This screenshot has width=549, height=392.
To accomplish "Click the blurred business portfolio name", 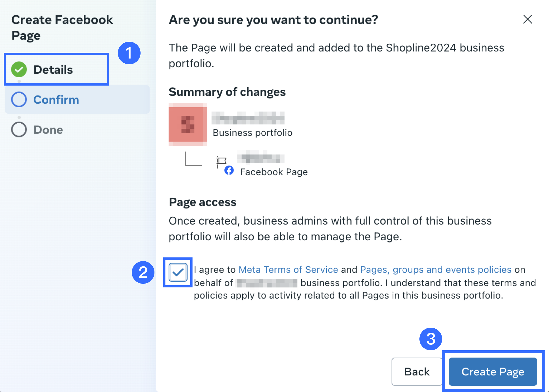I will tap(248, 118).
